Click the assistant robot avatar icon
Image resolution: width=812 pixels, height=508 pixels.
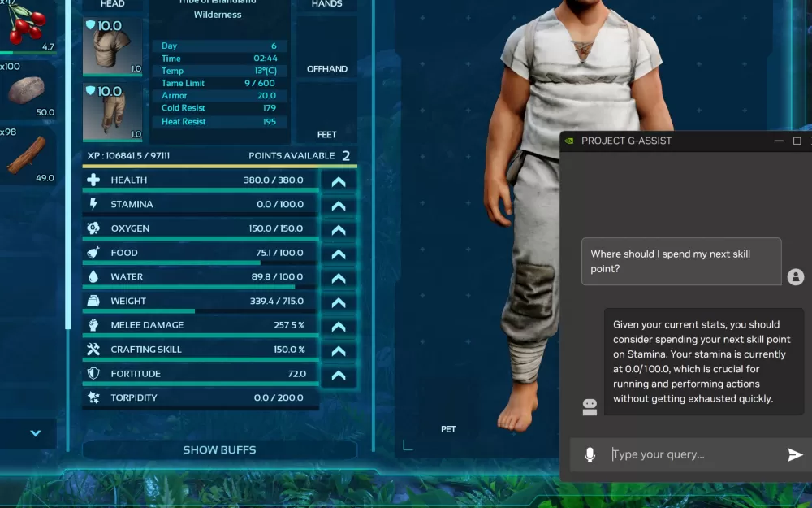[590, 407]
